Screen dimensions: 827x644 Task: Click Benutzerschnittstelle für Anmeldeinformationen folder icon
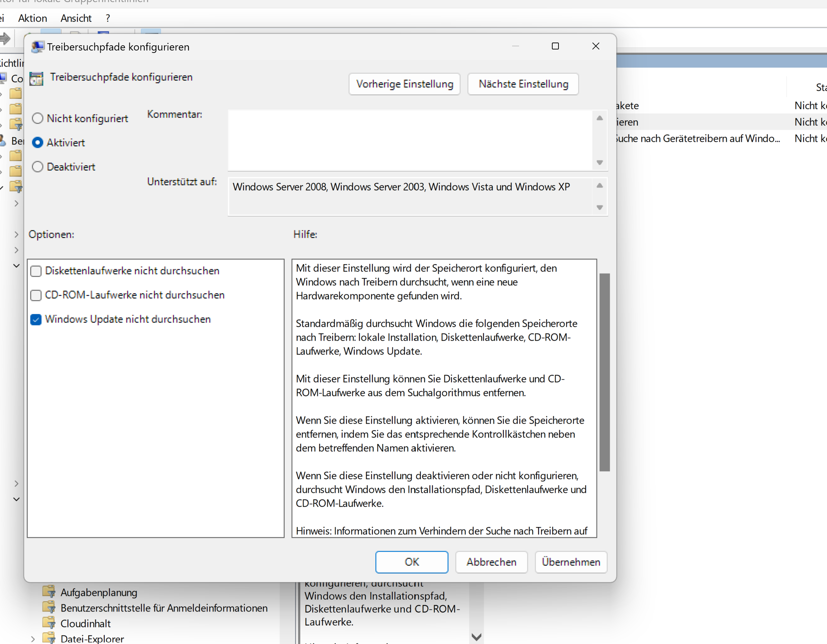(49, 607)
